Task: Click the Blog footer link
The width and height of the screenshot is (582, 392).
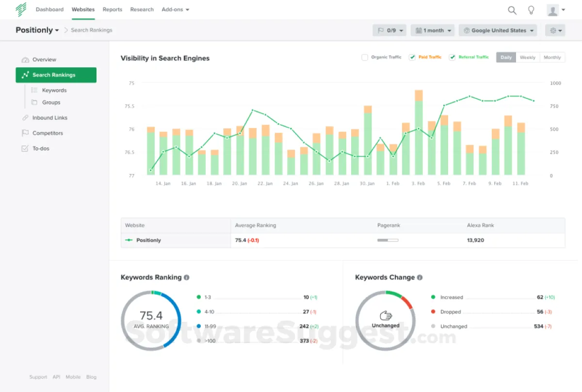Action: pos(91,377)
